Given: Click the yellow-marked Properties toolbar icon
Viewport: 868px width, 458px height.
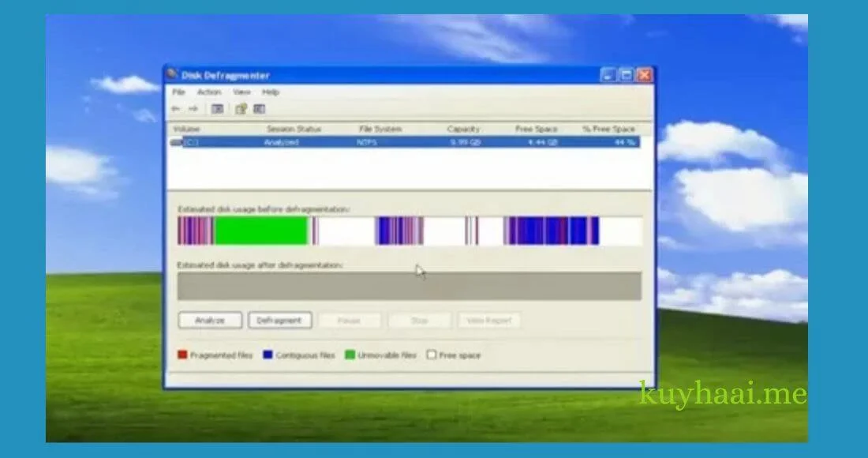Looking at the screenshot, I should pyautogui.click(x=241, y=109).
